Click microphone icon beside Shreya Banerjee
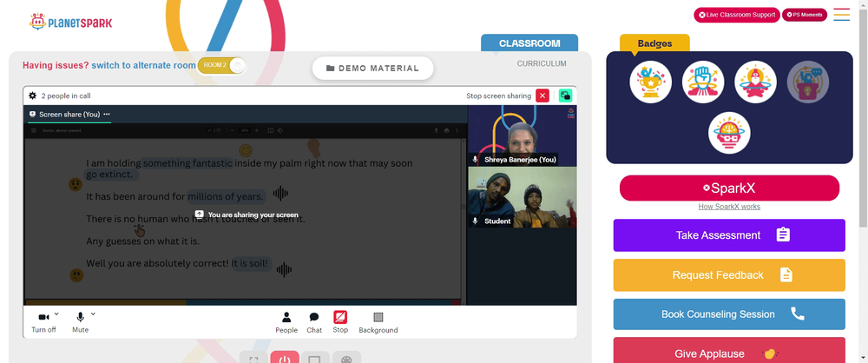This screenshot has width=868, height=363. coord(475,160)
